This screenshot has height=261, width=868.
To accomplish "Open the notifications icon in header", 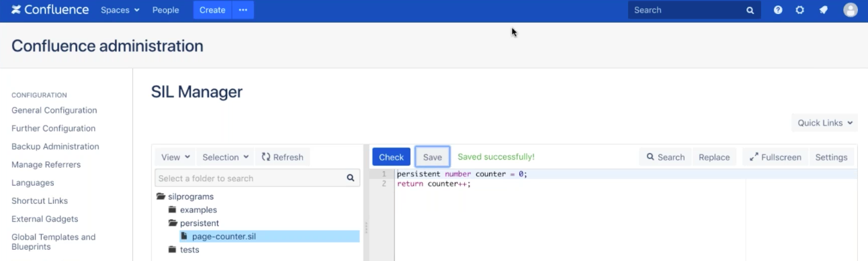I will click(x=824, y=10).
